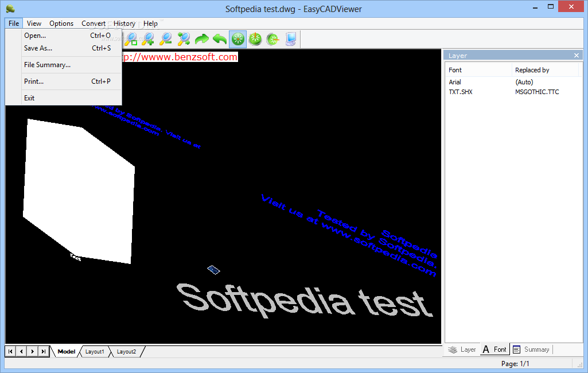Click the green orbit icon with vertical axis
The image size is (588, 373).
click(255, 39)
